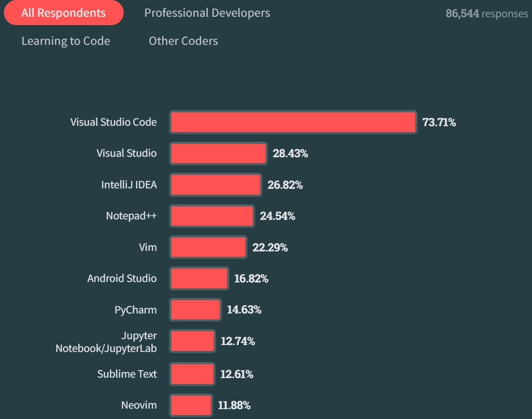Click the Visual Studio Code bar
The width and height of the screenshot is (532, 419).
[x=293, y=122]
